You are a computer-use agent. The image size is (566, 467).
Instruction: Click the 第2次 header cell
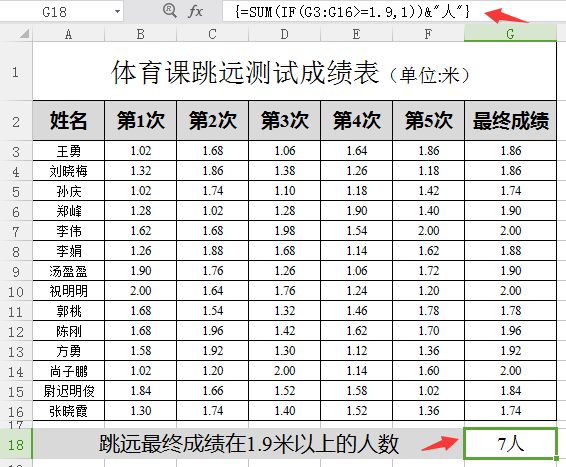click(x=212, y=121)
